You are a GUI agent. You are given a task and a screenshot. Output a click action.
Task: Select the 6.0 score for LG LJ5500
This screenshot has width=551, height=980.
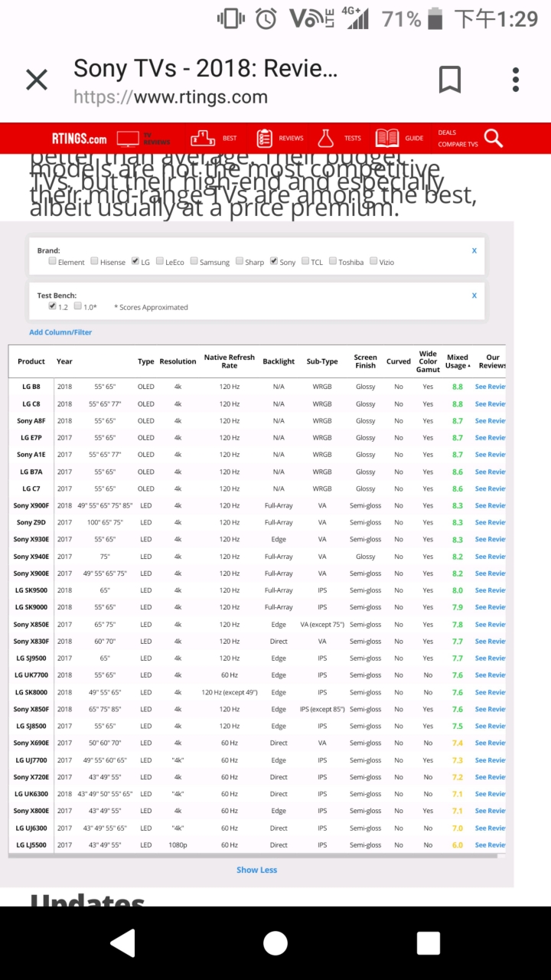tap(458, 845)
